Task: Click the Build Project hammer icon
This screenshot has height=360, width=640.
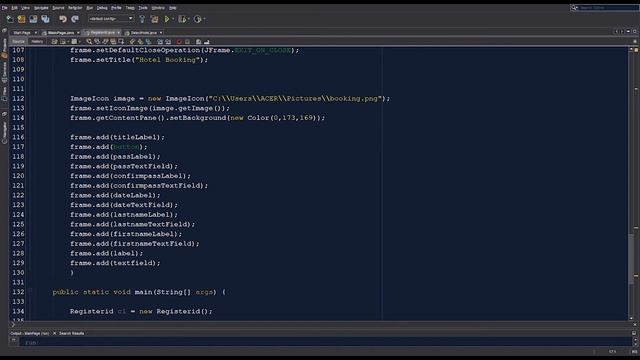Action: [x=142, y=19]
